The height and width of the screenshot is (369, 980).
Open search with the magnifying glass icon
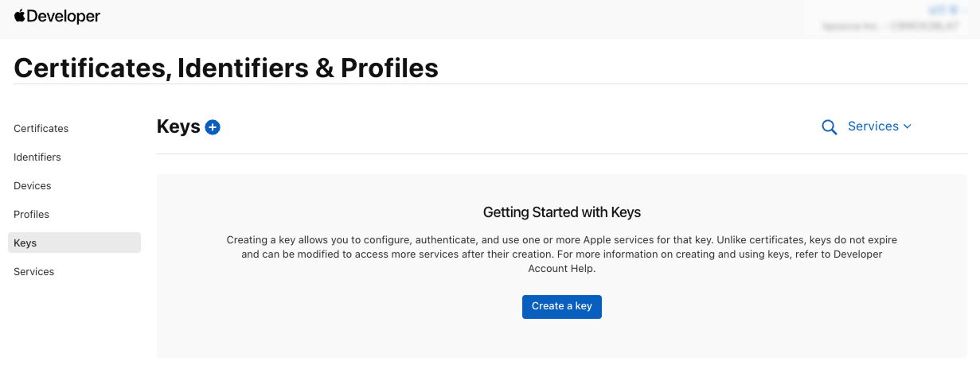pos(829,127)
